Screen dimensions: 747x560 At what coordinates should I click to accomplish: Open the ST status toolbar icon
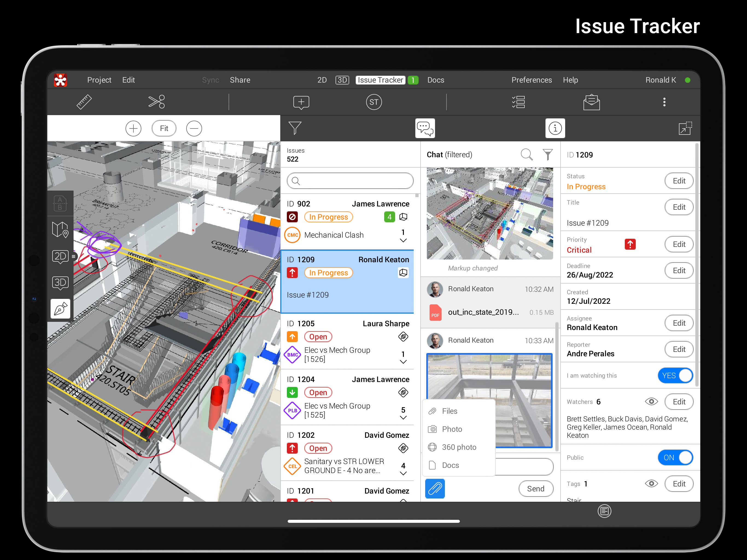coord(374,102)
